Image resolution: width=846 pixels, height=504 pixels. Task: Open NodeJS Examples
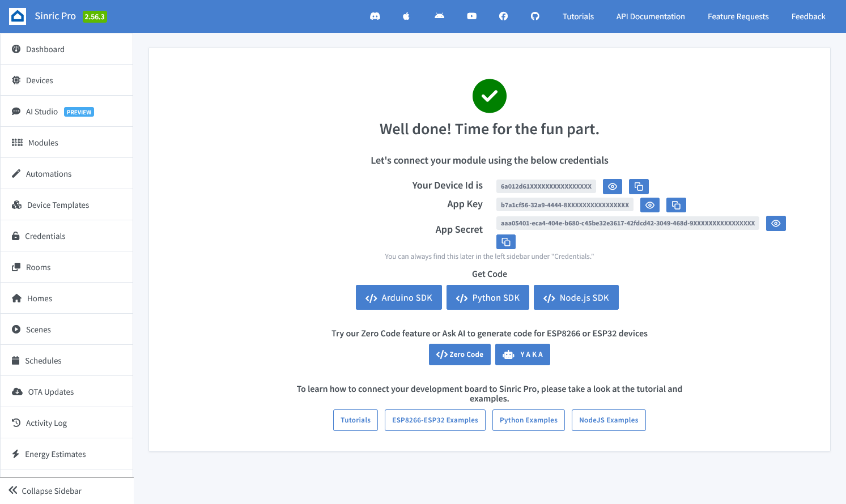609,420
